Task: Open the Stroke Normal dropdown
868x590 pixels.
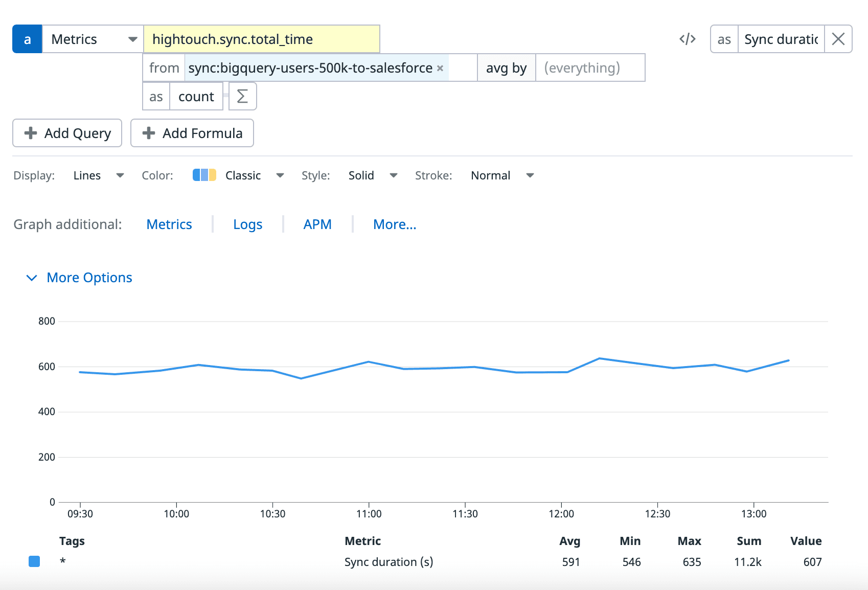Action: pyautogui.click(x=502, y=176)
